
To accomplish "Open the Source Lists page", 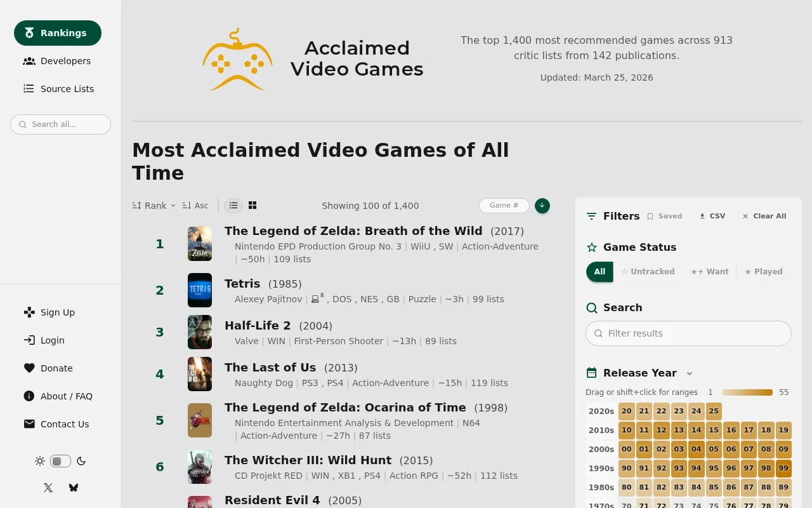I will tap(59, 89).
